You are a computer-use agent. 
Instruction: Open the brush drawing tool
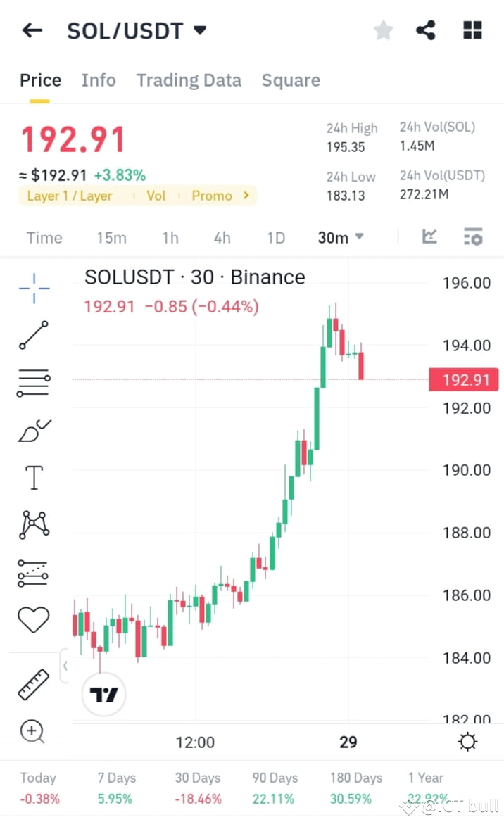pos(33,430)
